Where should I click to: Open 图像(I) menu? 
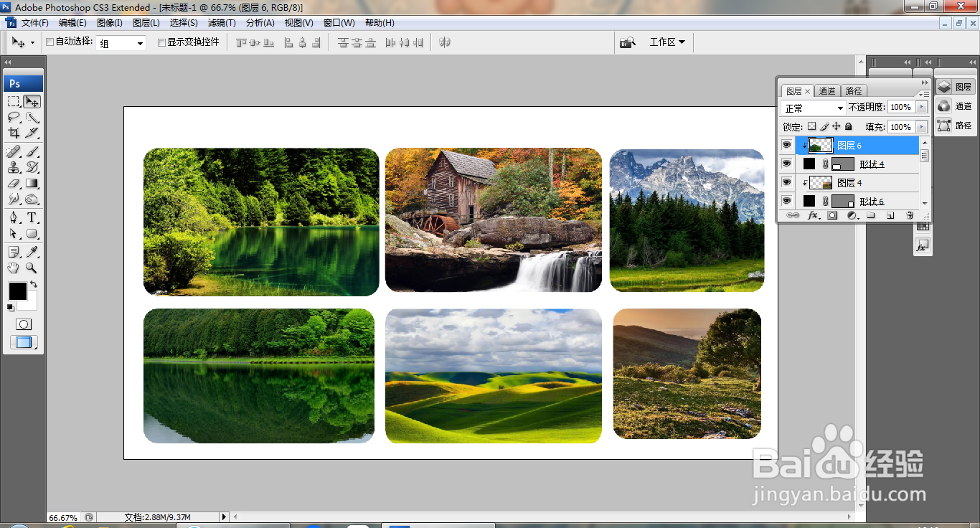click(110, 23)
